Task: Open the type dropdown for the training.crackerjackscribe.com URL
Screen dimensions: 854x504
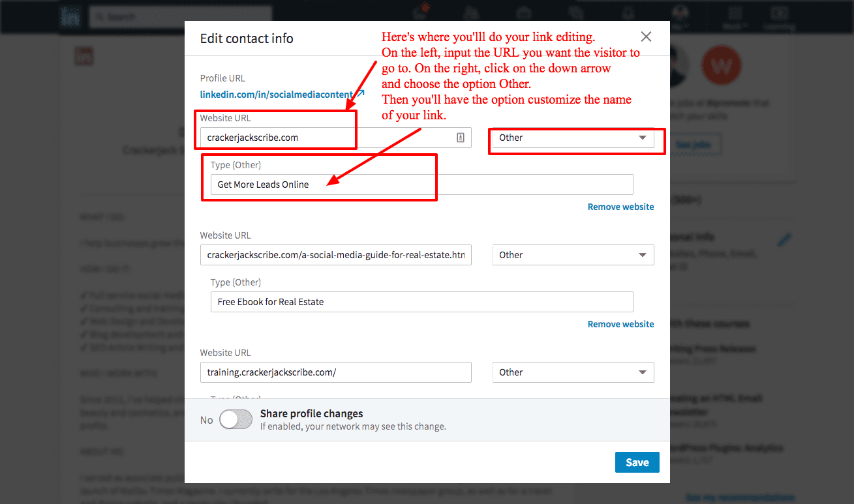Action: click(x=573, y=372)
